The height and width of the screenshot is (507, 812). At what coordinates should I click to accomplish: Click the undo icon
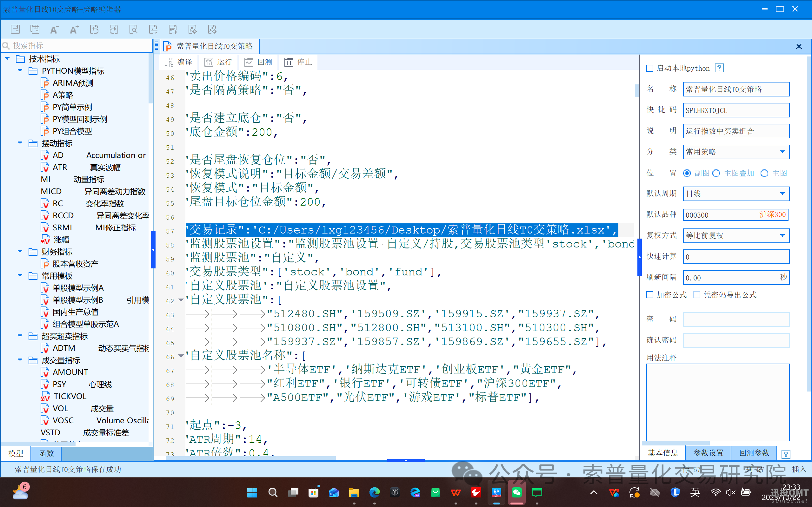[x=94, y=29]
